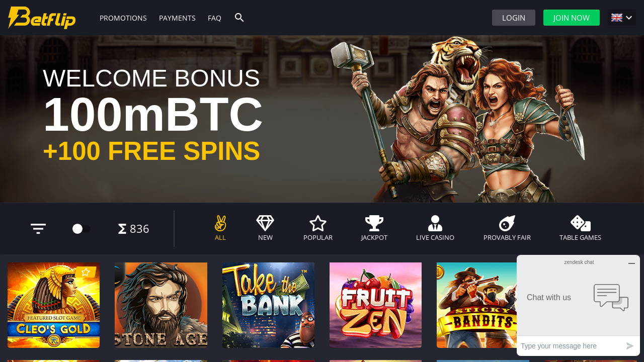The width and height of the screenshot is (644, 362).
Task: Click the green JOIN NOW button
Action: coord(572,18)
